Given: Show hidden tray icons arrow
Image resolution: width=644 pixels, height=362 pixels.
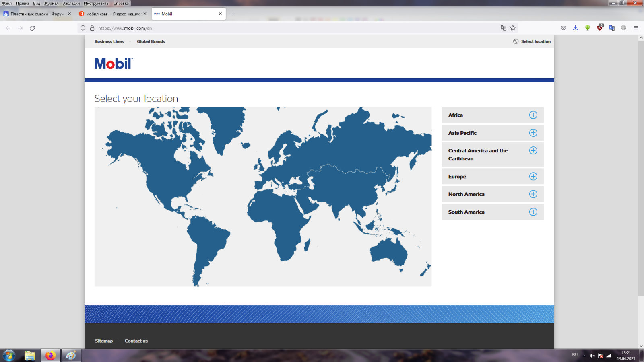Looking at the screenshot, I should 584,356.
